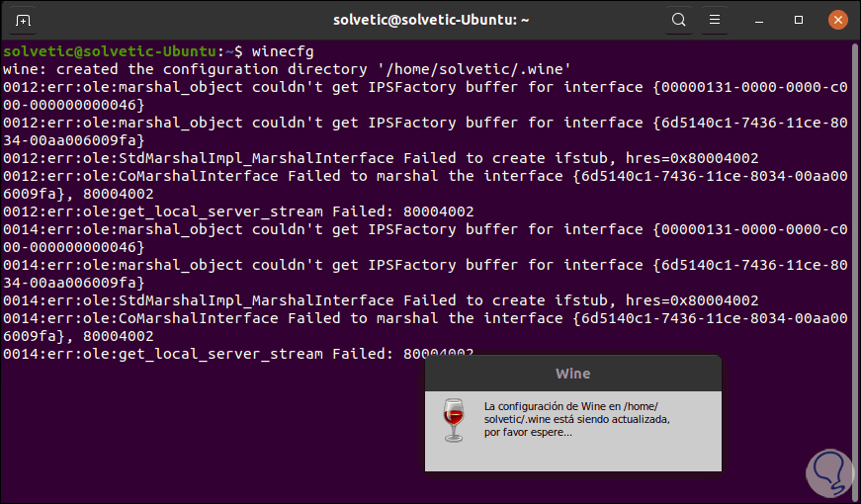Click the 0012 StdMarshalImpl_MarshalInterface error line
The height and width of the screenshot is (504, 861).
click(x=380, y=158)
